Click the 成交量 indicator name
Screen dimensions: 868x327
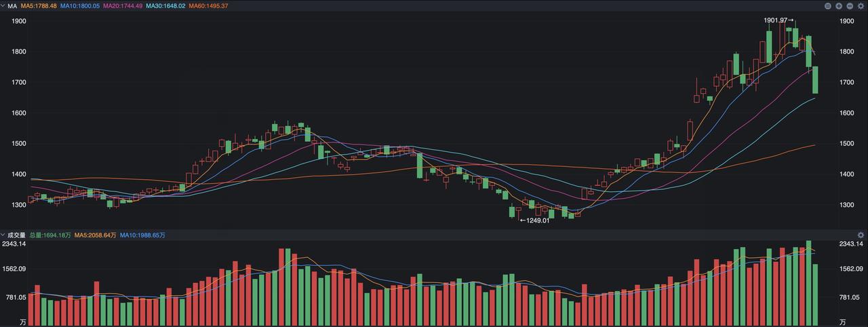17,235
